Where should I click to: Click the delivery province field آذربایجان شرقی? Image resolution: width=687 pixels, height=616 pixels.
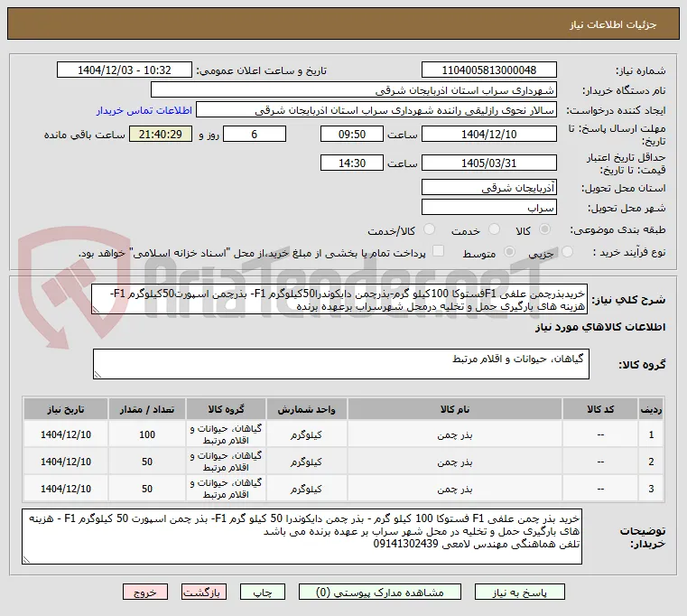coord(489,187)
